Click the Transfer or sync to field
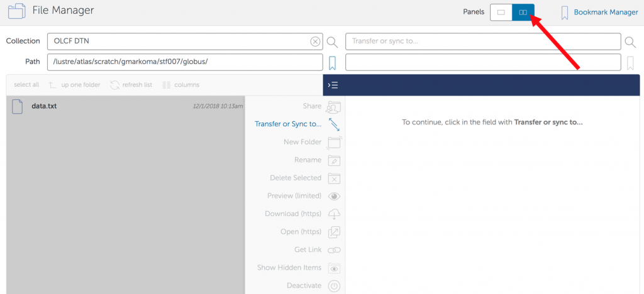 click(482, 41)
